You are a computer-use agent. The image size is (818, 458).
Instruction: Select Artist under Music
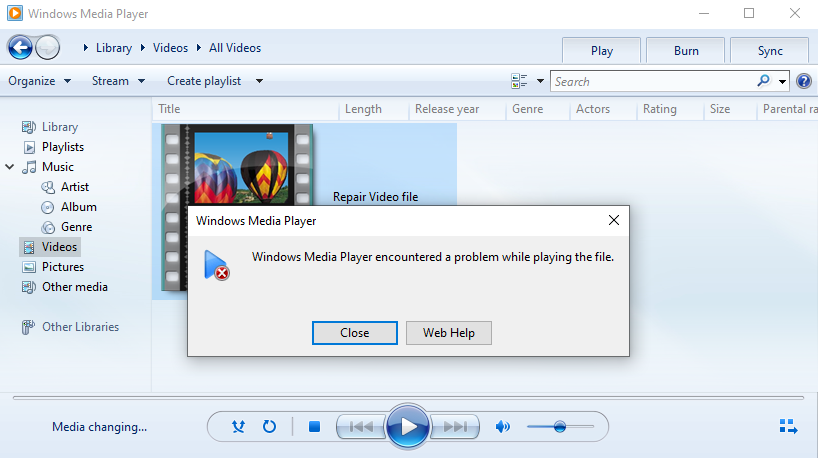click(x=66, y=187)
